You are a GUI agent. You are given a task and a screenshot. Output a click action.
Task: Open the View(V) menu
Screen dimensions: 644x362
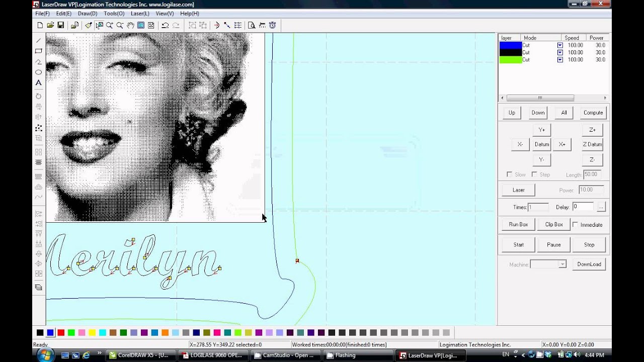(x=165, y=14)
